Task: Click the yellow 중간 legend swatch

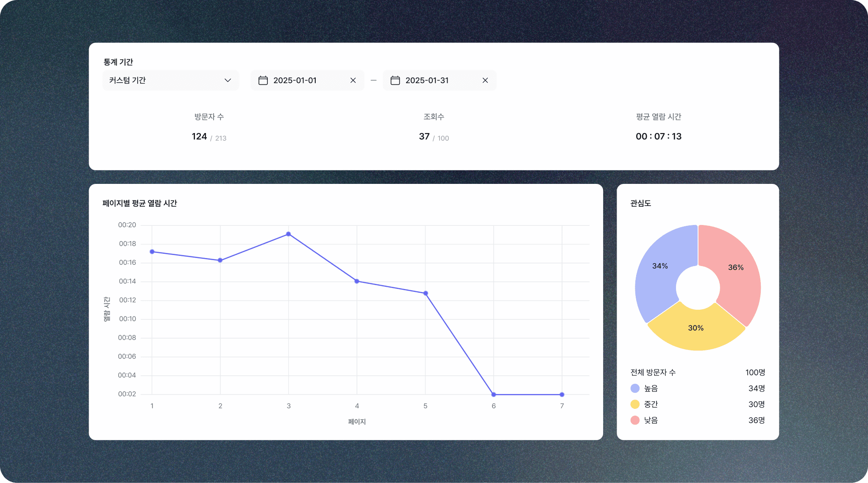Action: [635, 404]
